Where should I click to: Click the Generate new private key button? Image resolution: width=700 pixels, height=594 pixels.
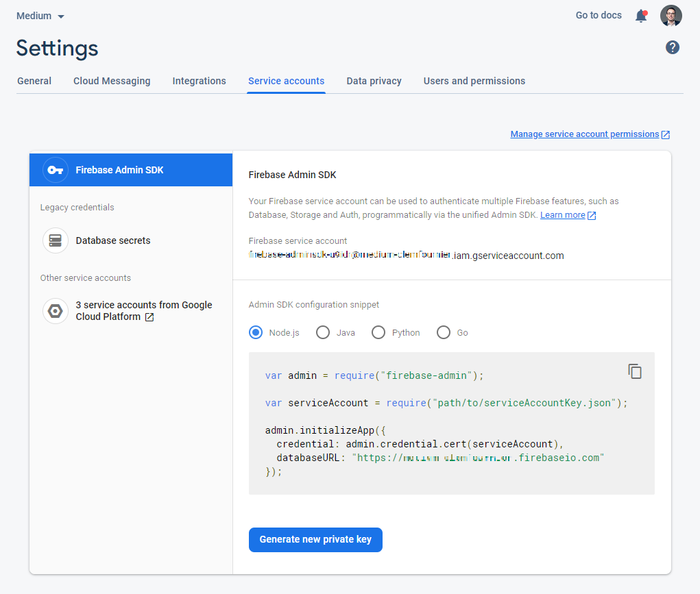click(x=315, y=540)
